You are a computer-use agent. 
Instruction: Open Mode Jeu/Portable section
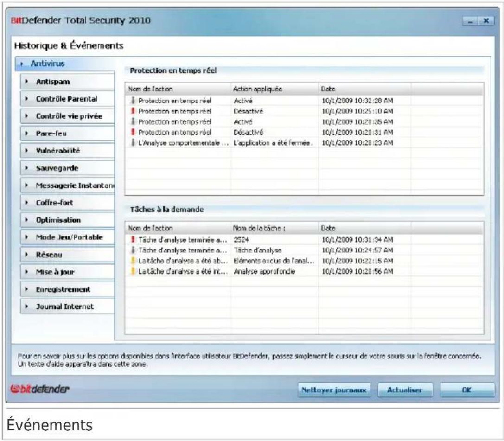coord(68,237)
